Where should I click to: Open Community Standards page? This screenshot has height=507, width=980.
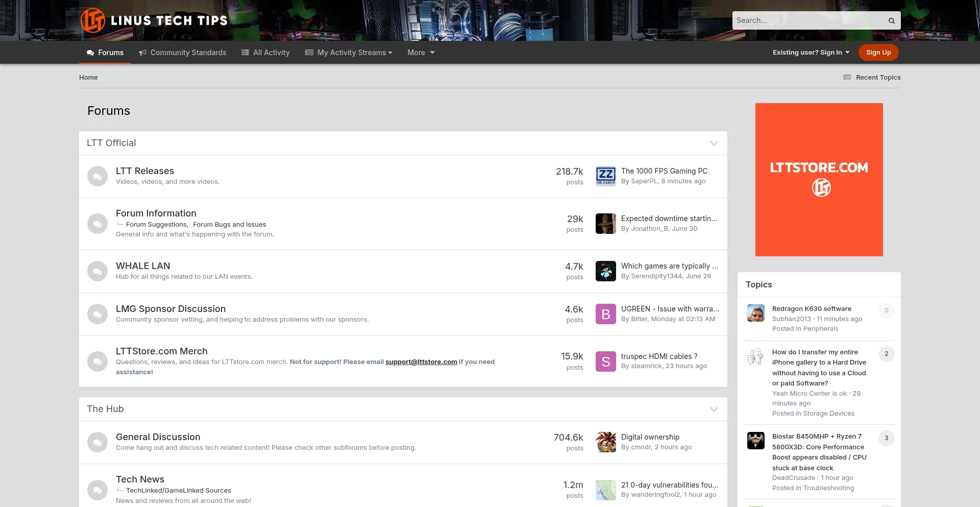182,53
